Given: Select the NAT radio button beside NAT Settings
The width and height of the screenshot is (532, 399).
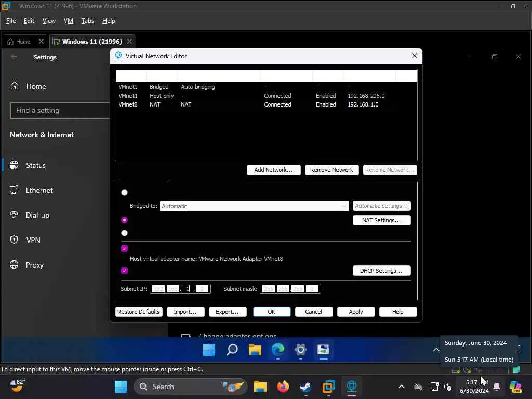Looking at the screenshot, I should 125,220.
